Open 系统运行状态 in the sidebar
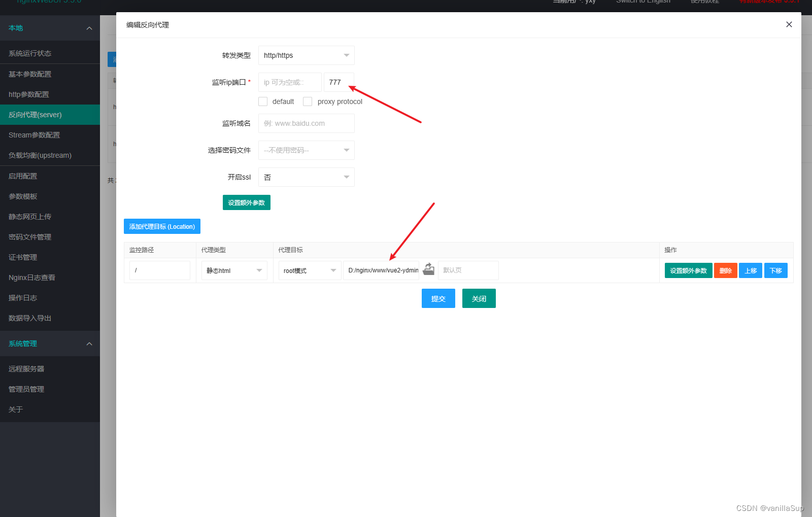Screen dimensions: 812x517 pos(50,53)
